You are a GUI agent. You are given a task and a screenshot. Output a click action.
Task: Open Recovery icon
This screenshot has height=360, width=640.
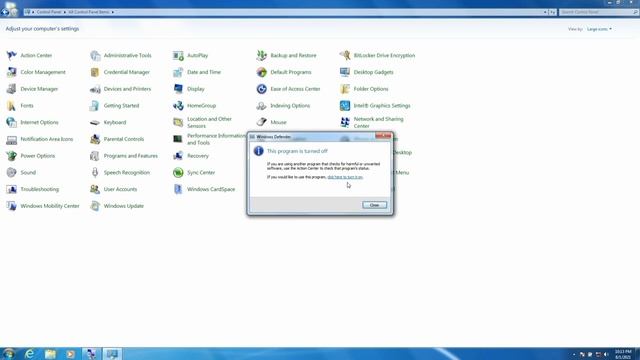point(178,156)
